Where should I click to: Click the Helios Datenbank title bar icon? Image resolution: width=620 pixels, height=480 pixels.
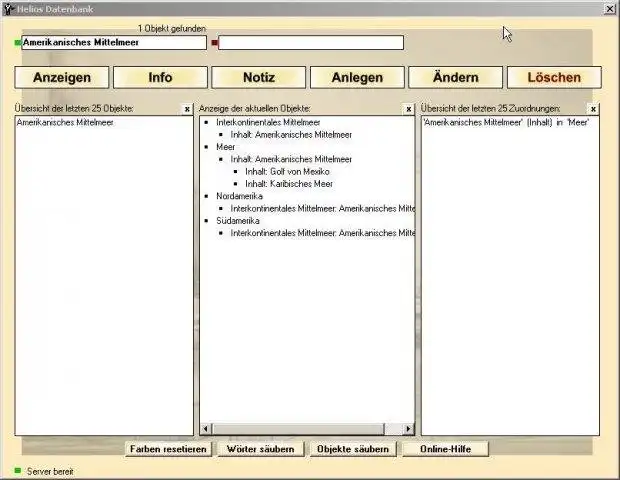[x=9, y=9]
